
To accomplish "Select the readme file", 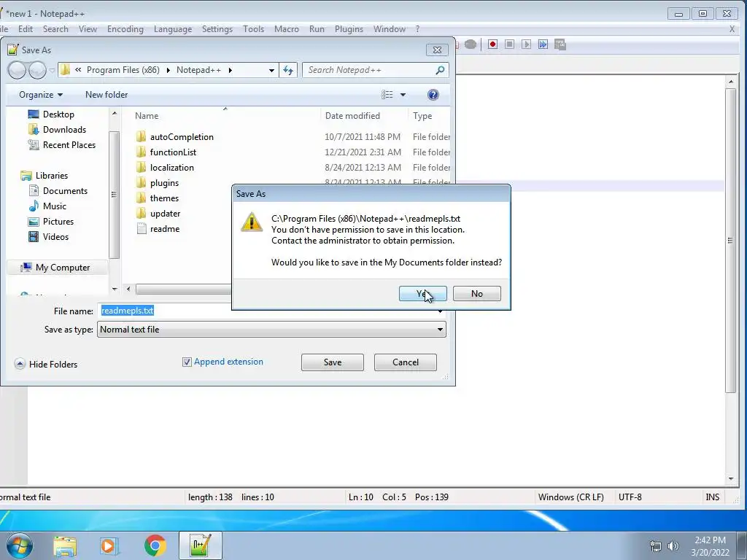I will coord(164,228).
